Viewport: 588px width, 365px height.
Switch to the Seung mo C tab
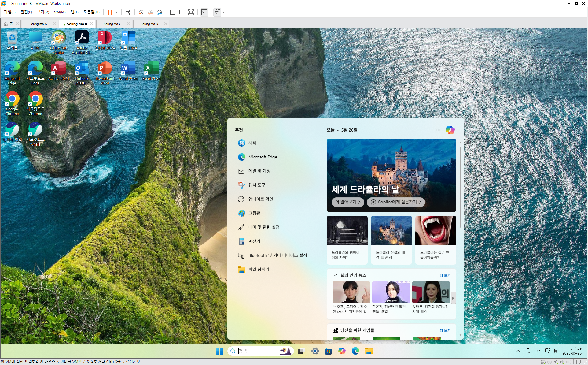(x=112, y=24)
